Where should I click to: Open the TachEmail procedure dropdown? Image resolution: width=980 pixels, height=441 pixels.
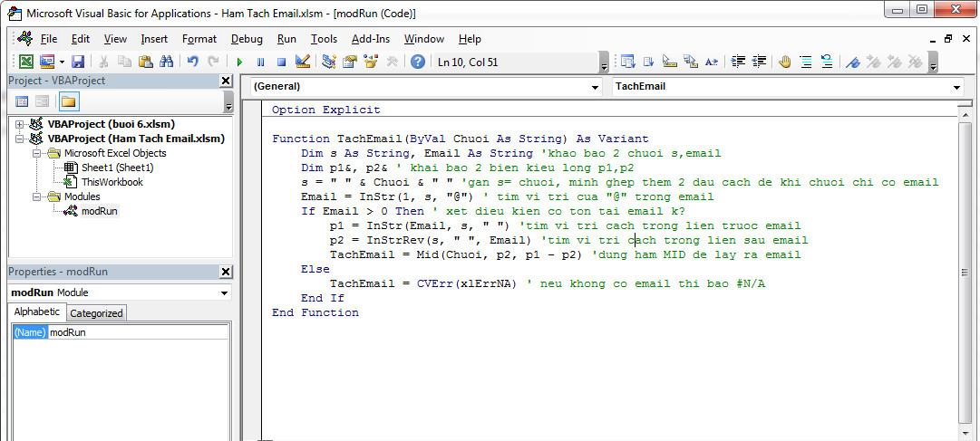point(957,87)
